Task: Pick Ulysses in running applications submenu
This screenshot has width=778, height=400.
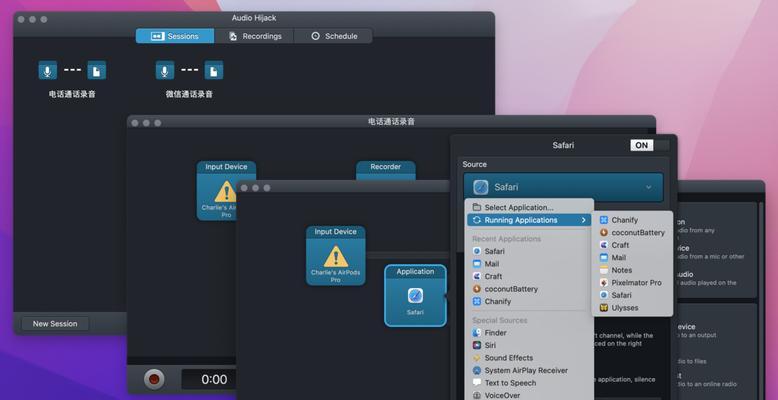Action: (x=634, y=308)
